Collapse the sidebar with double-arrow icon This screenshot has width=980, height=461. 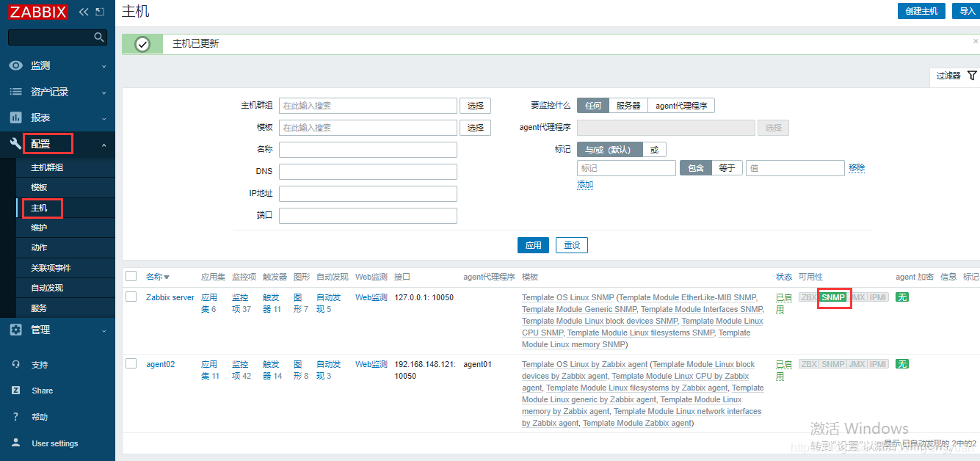pos(83,12)
